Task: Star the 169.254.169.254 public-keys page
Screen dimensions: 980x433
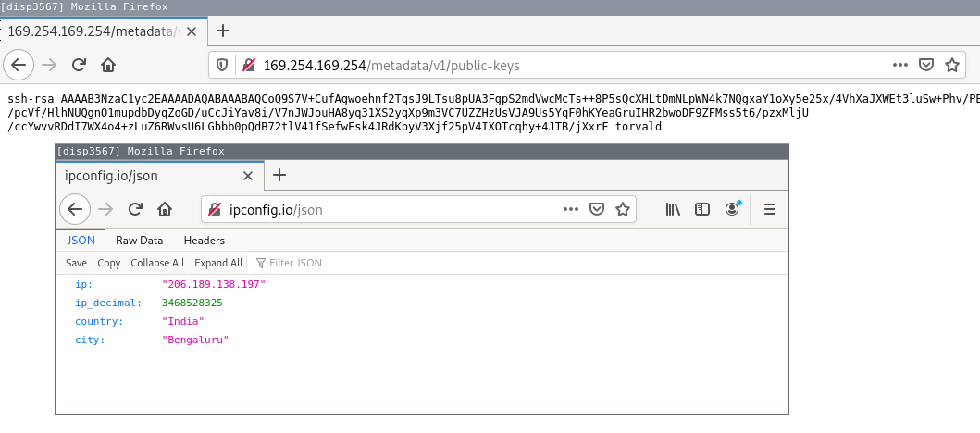Action: [x=951, y=65]
